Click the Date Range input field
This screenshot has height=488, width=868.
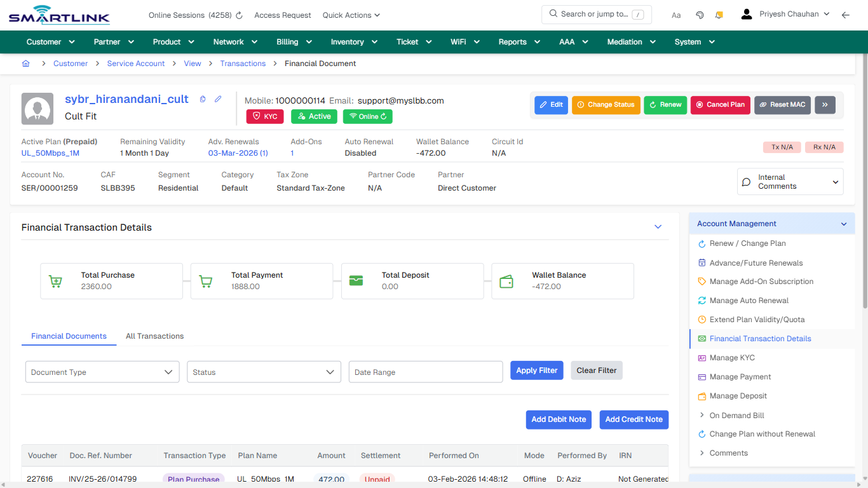pos(425,371)
